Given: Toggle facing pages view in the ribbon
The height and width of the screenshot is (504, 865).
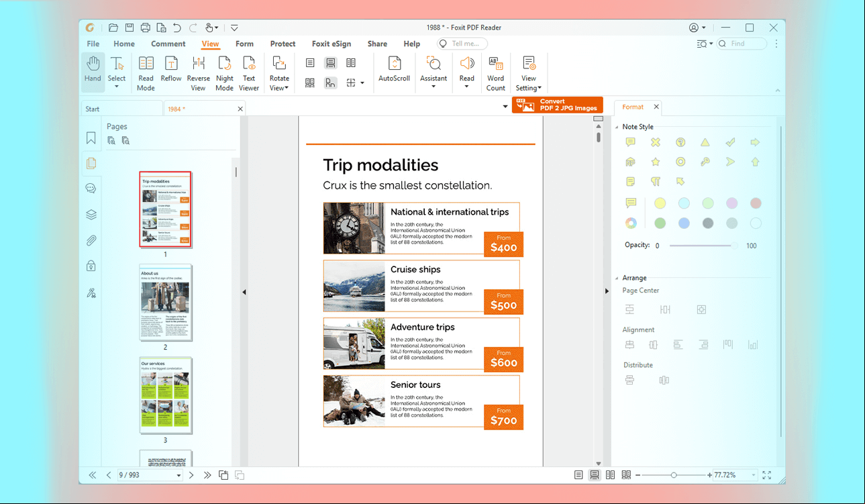Looking at the screenshot, I should coord(351,63).
